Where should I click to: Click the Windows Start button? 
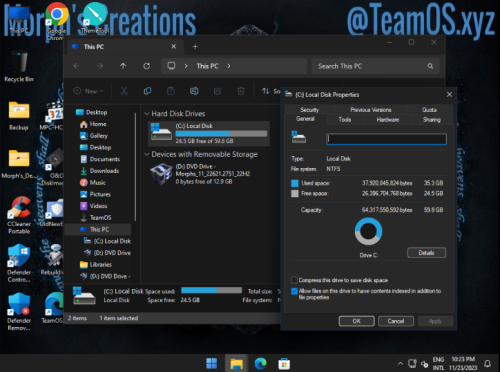212,363
